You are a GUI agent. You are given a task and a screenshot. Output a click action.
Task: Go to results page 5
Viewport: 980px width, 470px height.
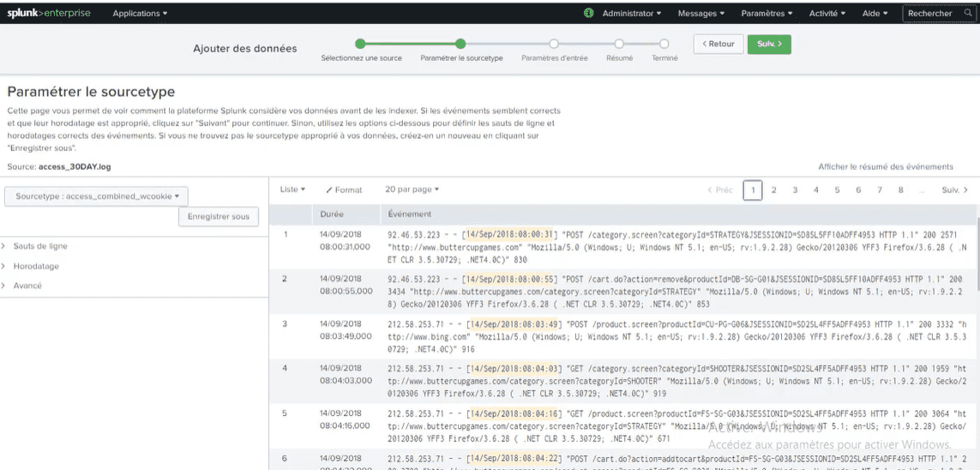[x=837, y=190]
